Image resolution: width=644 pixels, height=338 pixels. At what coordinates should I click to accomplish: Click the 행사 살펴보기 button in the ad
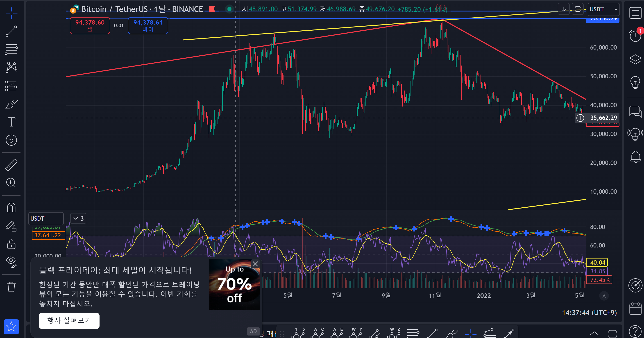pyautogui.click(x=69, y=320)
